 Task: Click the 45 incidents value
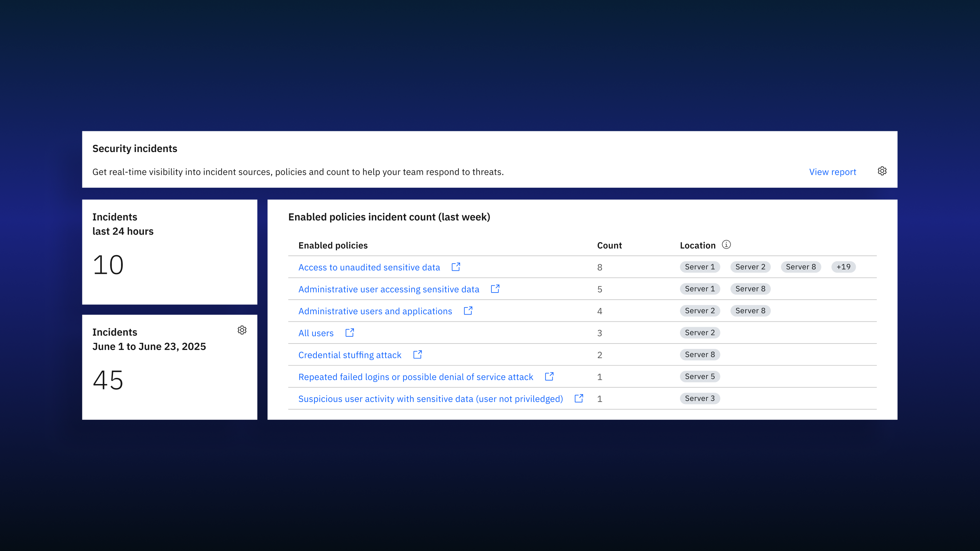coord(108,380)
